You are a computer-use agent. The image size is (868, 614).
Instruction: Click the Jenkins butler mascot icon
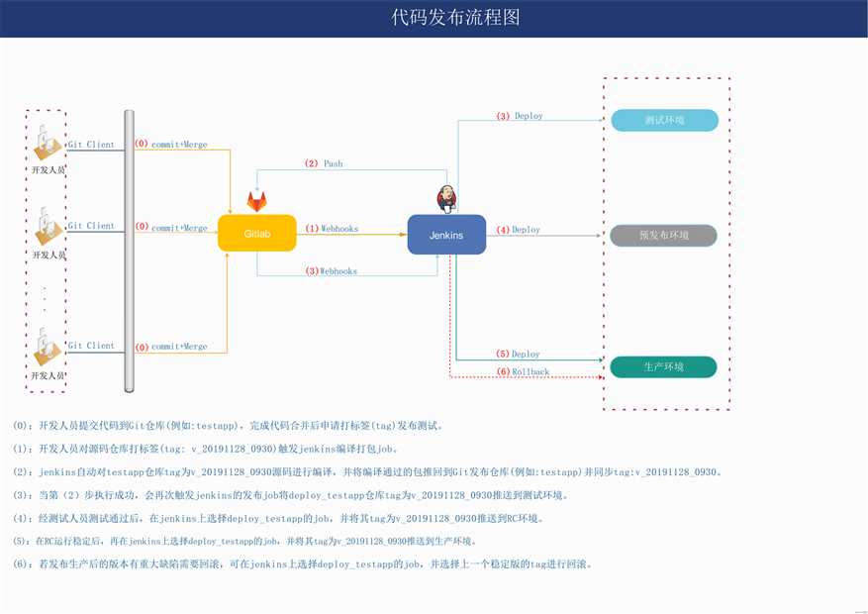pyautogui.click(x=446, y=199)
